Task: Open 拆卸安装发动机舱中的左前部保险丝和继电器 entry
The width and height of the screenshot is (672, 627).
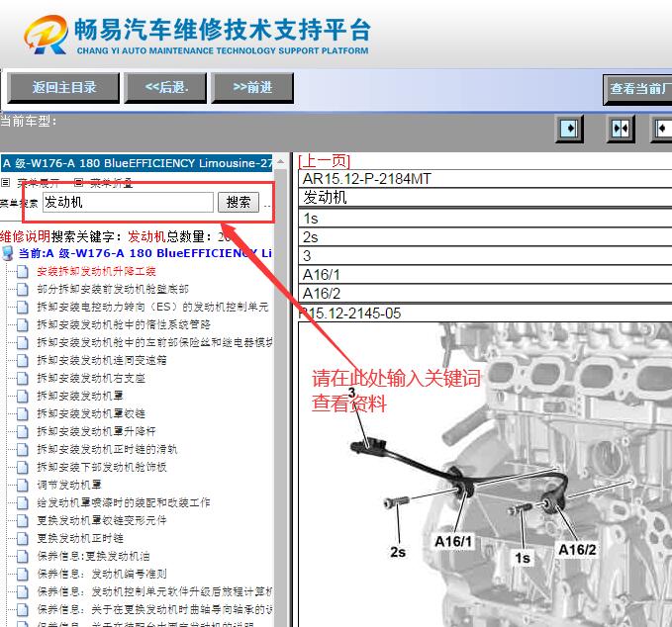Action: pyautogui.click(x=154, y=342)
